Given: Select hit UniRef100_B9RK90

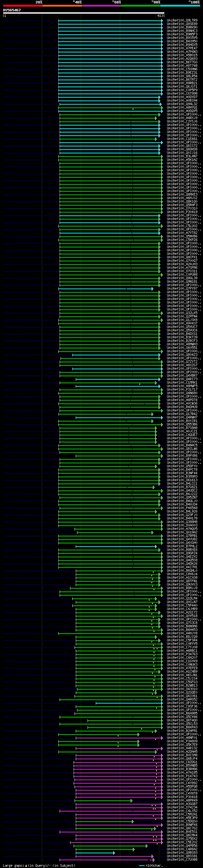Looking at the screenshot, I should [182, 28].
